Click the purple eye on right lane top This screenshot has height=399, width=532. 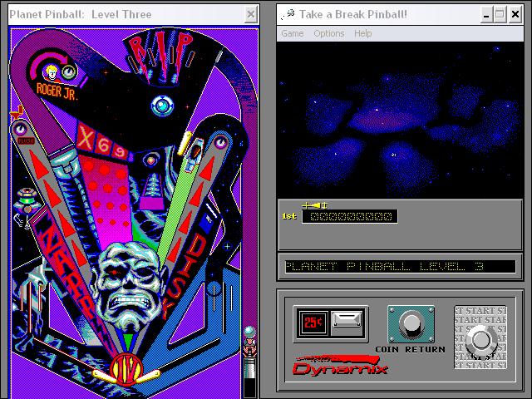(220, 141)
